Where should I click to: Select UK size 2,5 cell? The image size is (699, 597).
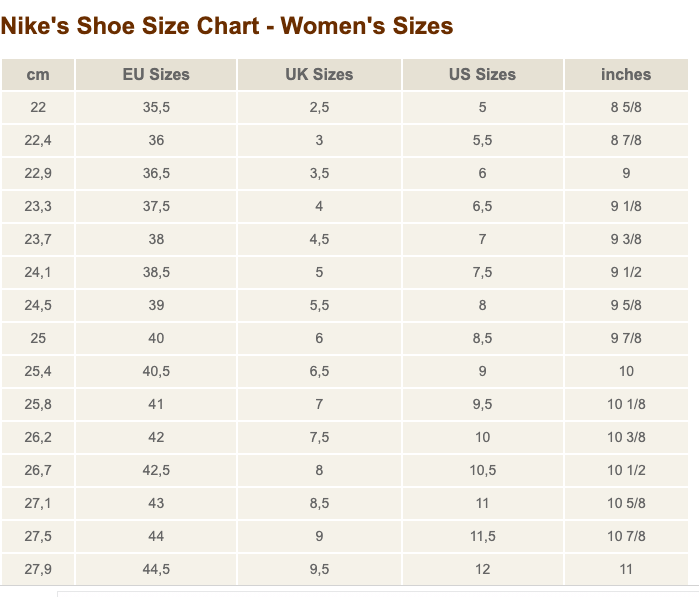click(x=319, y=107)
